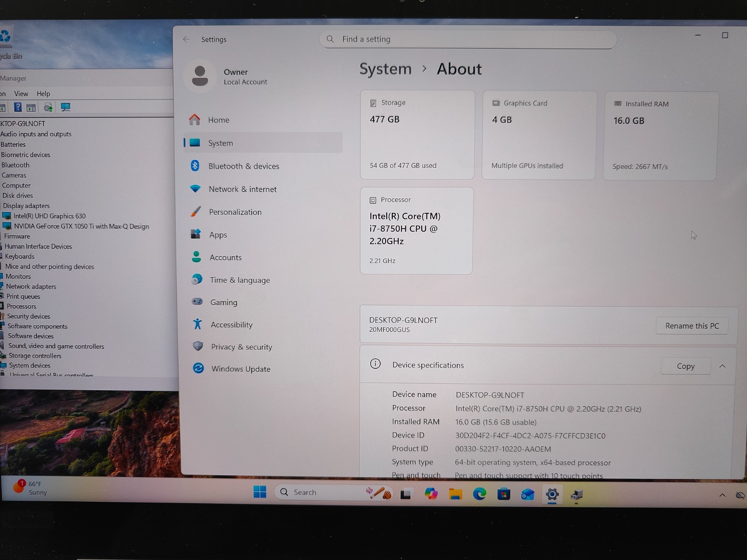This screenshot has height=560, width=747.
Task: Click the Processor info card
Action: (416, 231)
